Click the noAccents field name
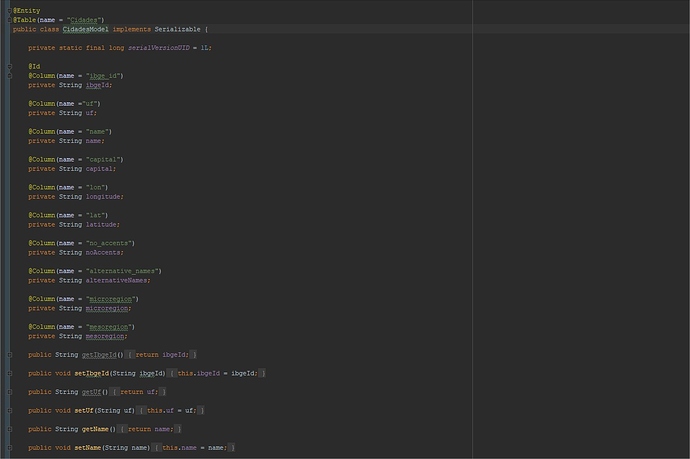The image size is (690, 459). click(103, 253)
